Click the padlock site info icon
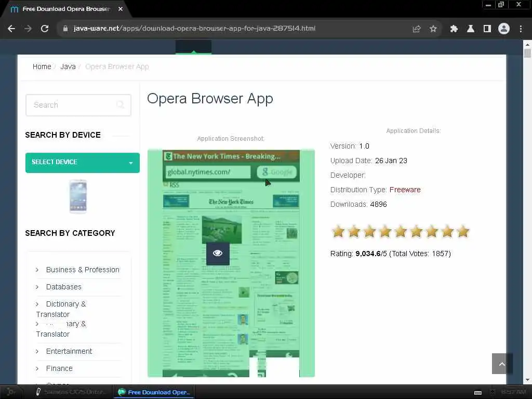The width and height of the screenshot is (532, 399). pos(65,29)
